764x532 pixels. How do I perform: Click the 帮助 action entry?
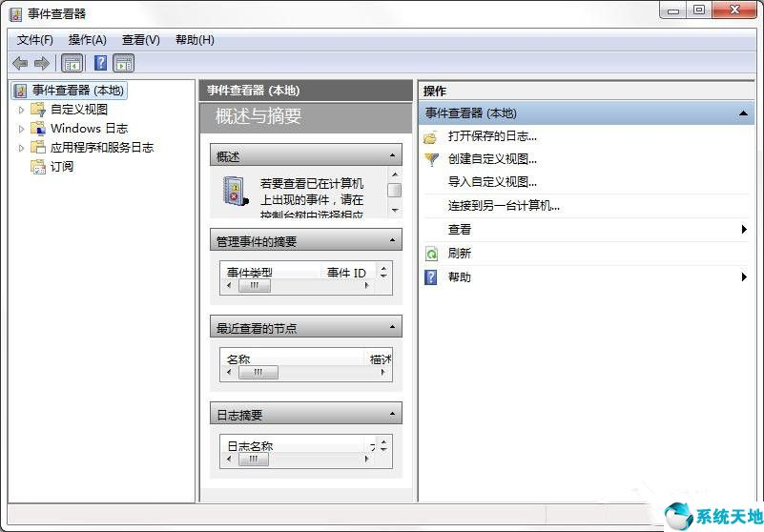click(460, 277)
